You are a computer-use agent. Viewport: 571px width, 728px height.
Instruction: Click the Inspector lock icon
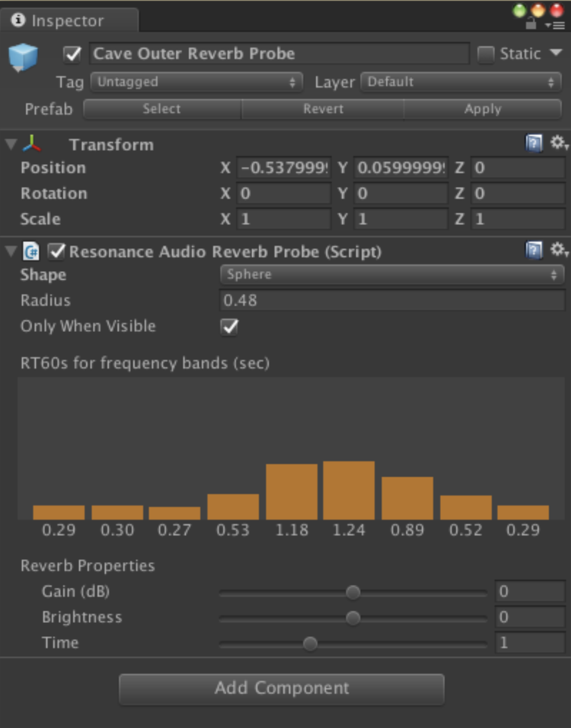pos(531,24)
